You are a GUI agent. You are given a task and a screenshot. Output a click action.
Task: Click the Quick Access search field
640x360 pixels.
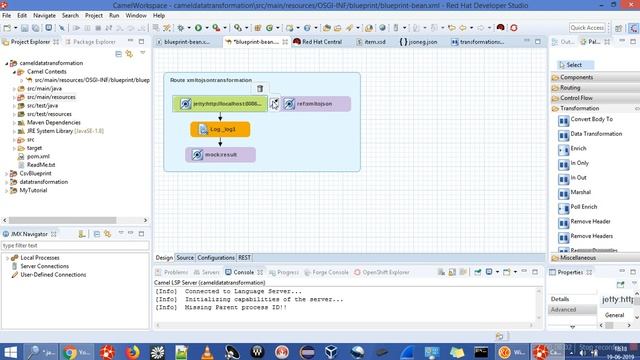pos(587,27)
